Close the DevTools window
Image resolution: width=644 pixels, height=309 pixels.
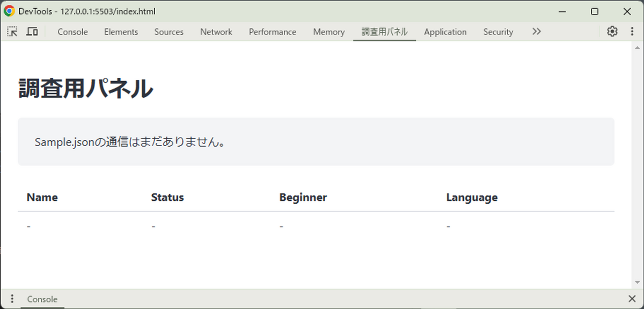pos(627,11)
